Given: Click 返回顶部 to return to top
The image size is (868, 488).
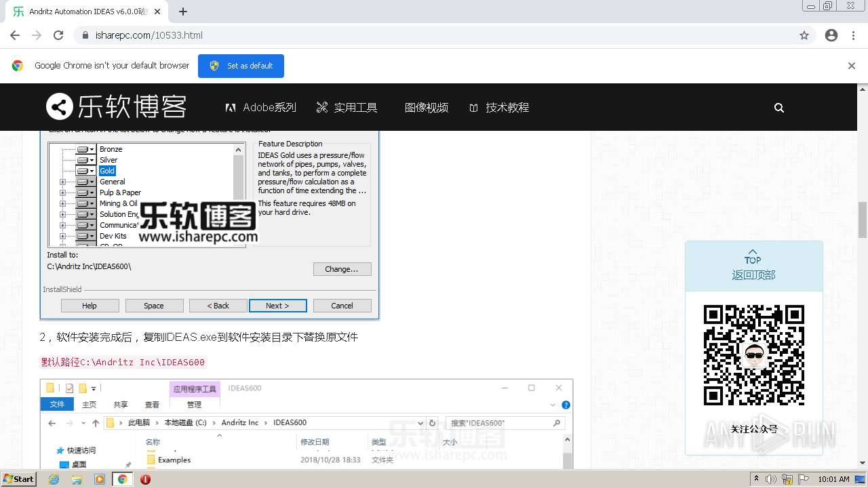Looking at the screenshot, I should [x=753, y=267].
